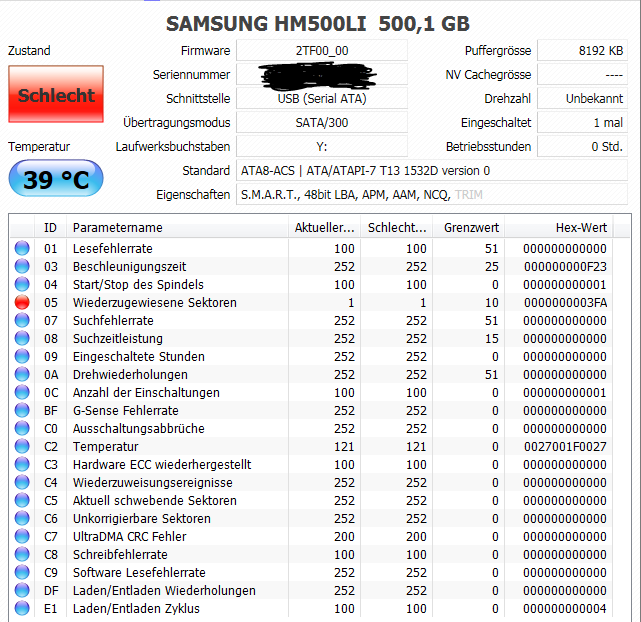Screen dimensions: 641x622
Task: Click the blue orb for Laden/Entladen Wiederholungen
Action: tap(22, 590)
